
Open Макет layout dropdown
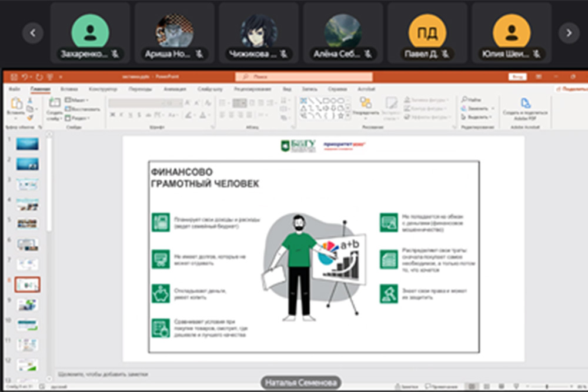(x=76, y=100)
